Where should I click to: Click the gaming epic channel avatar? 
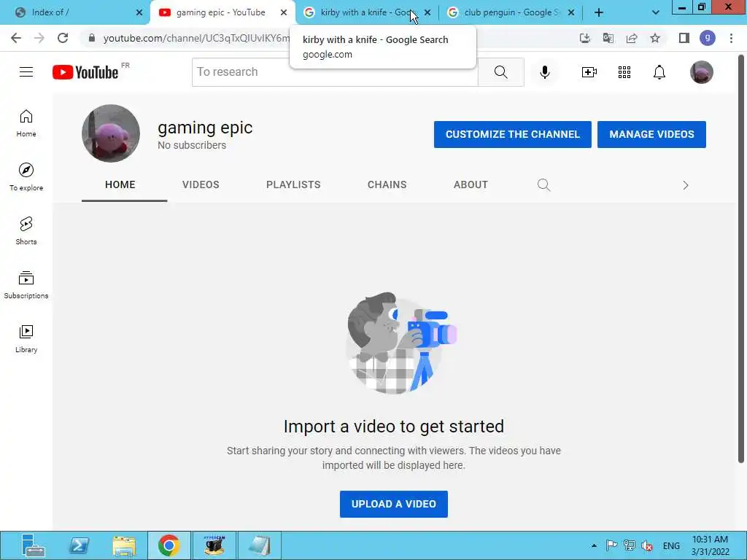[111, 133]
